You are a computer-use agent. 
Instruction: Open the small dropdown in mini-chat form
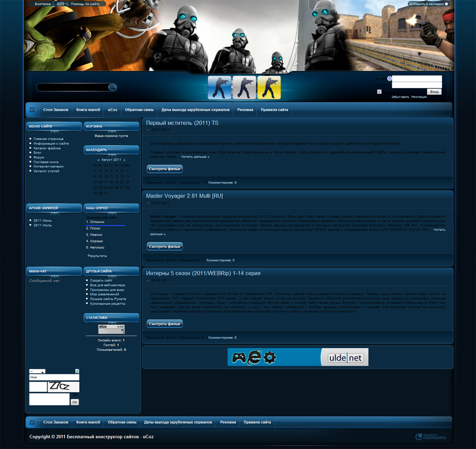coord(37,371)
